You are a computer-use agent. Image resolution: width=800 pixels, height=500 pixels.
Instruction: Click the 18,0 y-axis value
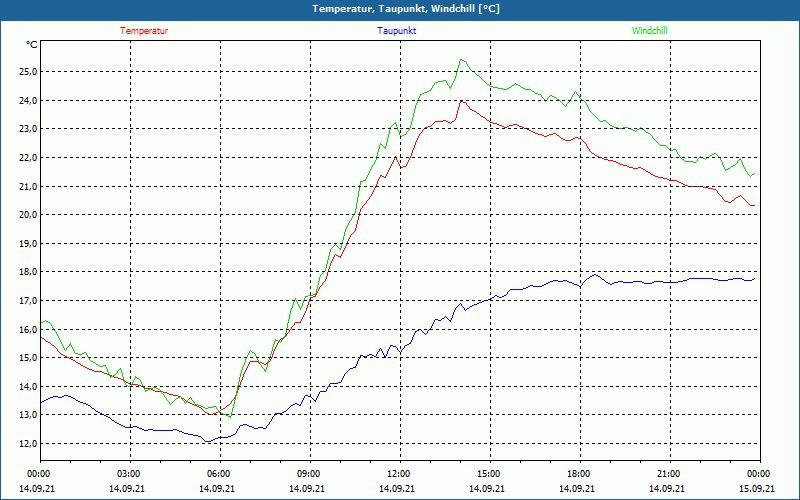(x=28, y=272)
